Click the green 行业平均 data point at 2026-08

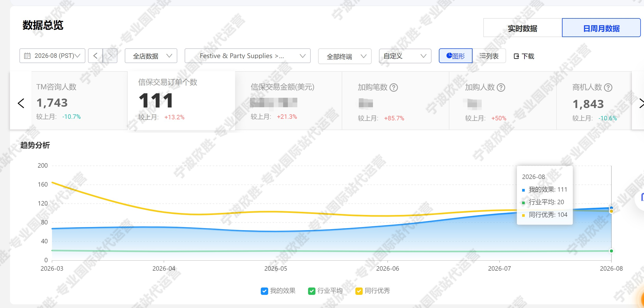[x=611, y=251]
